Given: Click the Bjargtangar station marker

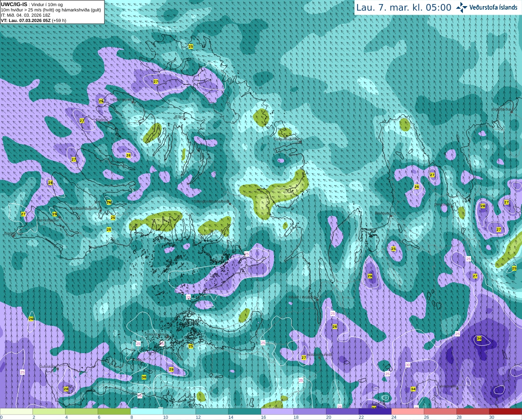Looking at the screenshot, I should click(13, 235).
